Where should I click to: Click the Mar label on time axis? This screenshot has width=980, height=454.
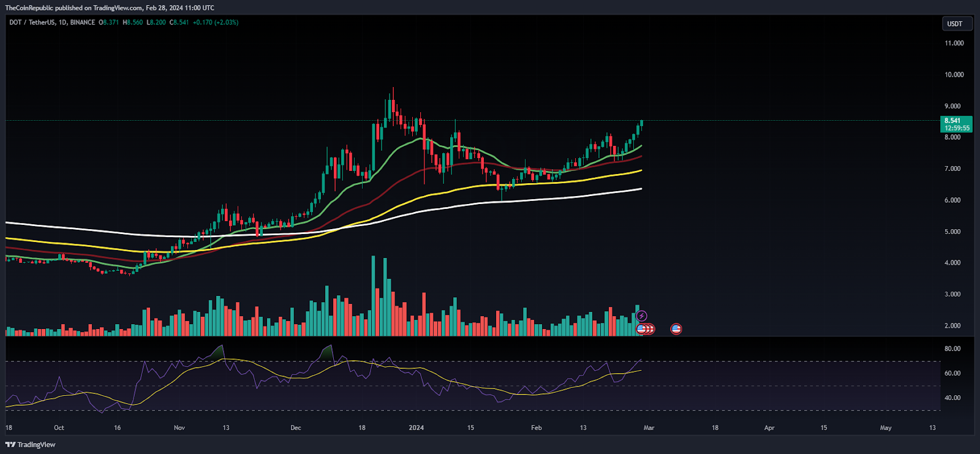(649, 428)
